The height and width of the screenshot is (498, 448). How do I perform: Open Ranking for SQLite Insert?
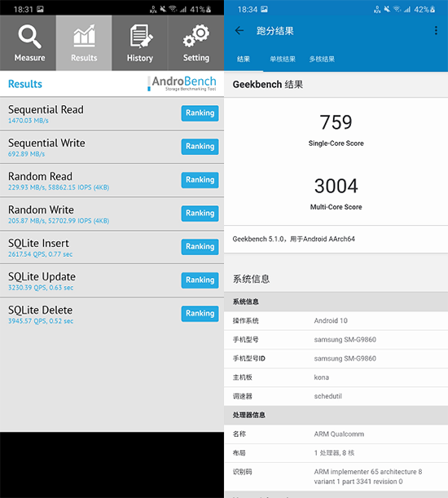coord(200,247)
